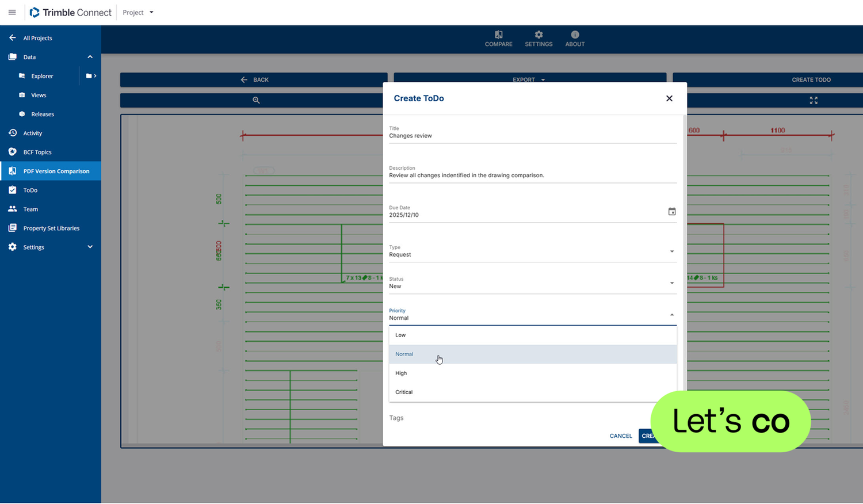Open the due date calendar icon
The width and height of the screenshot is (863, 504).
(x=671, y=212)
